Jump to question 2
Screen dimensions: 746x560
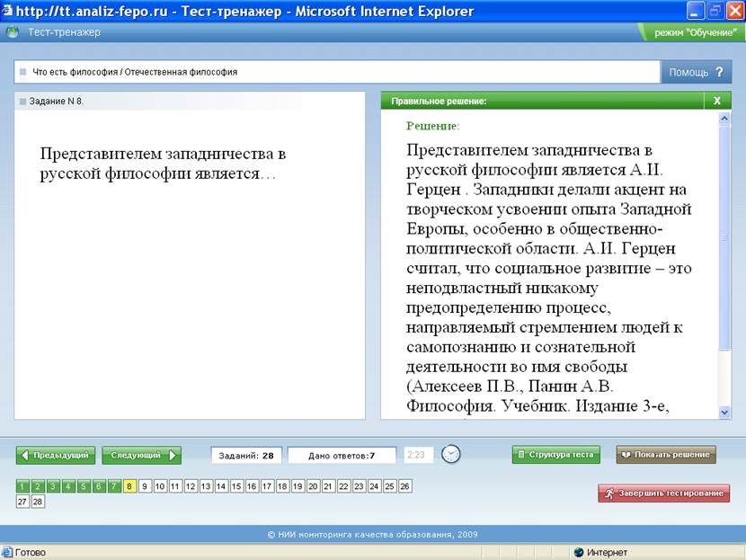38,486
